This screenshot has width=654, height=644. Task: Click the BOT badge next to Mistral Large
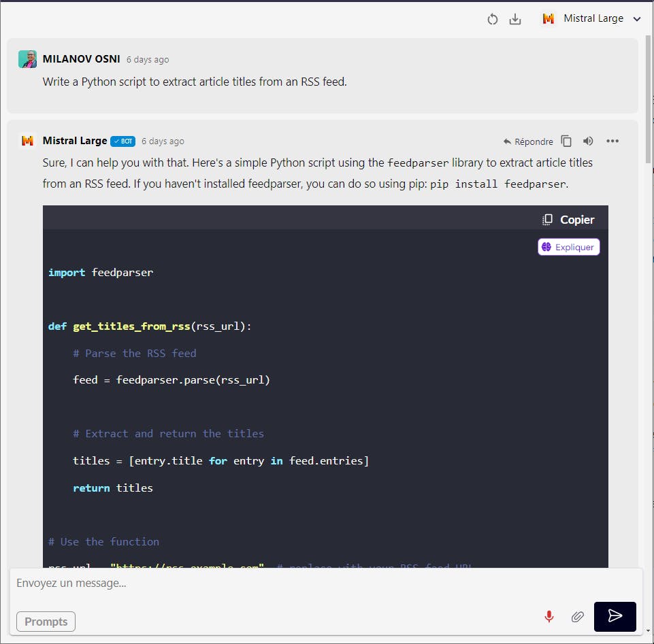click(123, 141)
